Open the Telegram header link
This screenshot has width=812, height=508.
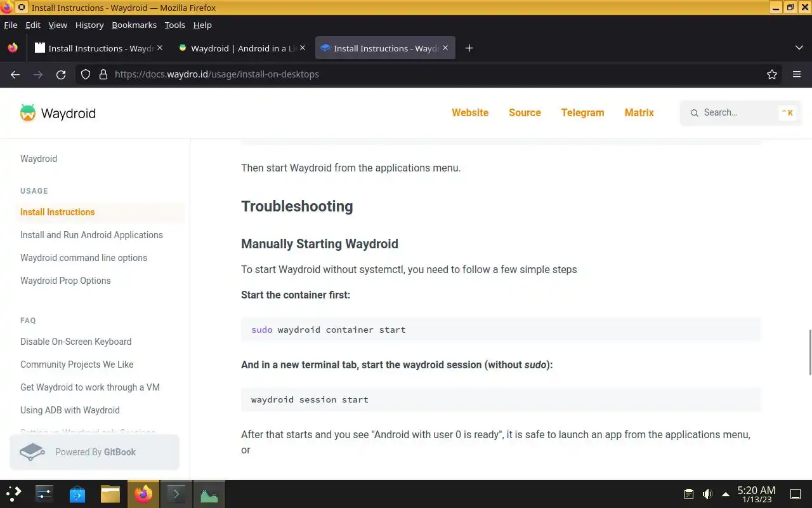(582, 112)
